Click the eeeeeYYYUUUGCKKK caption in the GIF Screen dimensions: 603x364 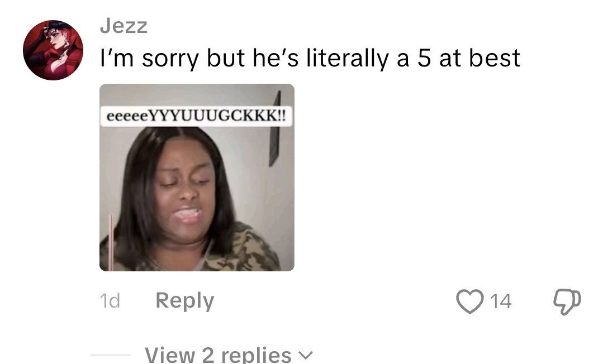click(196, 116)
